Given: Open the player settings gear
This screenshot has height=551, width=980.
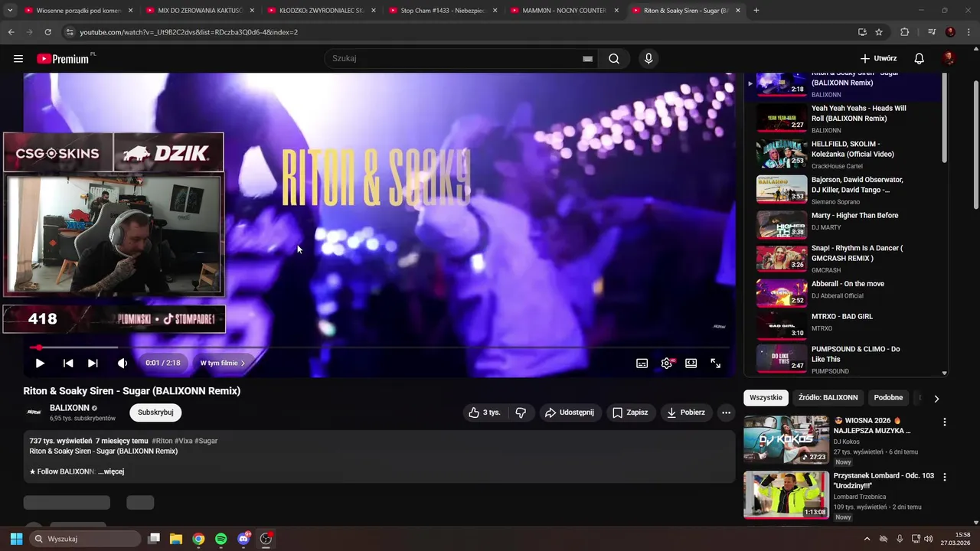Looking at the screenshot, I should coord(667,364).
